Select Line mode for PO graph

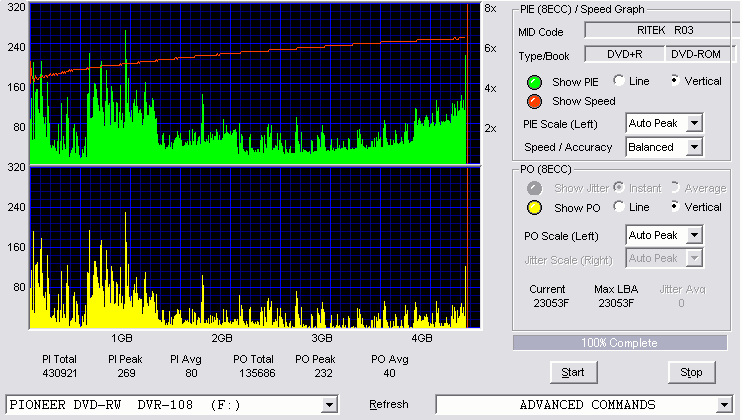tap(618, 206)
